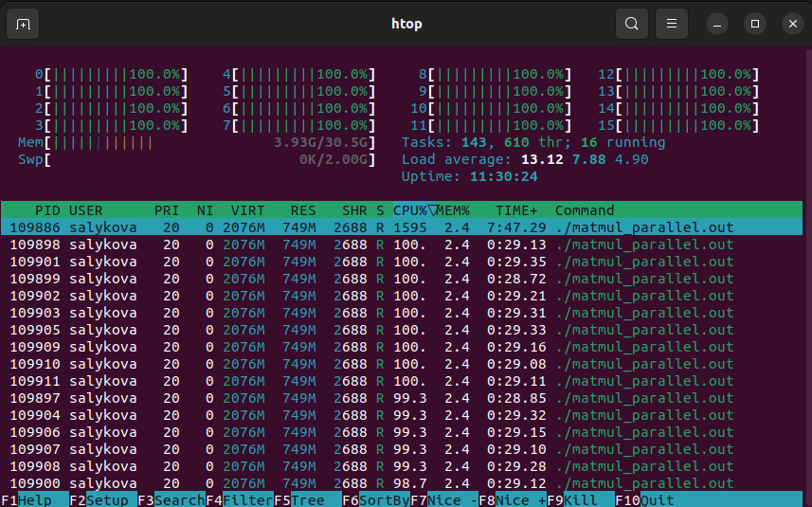The height and width of the screenshot is (507, 812).
Task: Select process row with PID 109909
Action: [402, 347]
